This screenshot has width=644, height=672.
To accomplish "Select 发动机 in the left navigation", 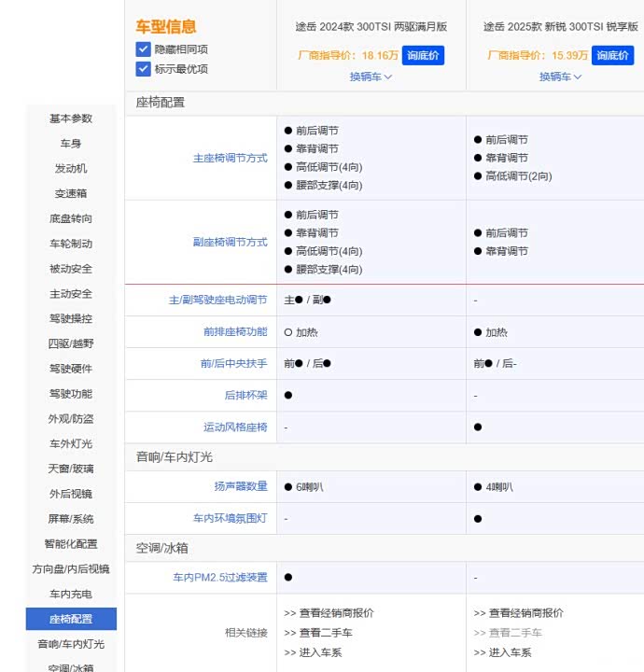I will click(x=71, y=169).
